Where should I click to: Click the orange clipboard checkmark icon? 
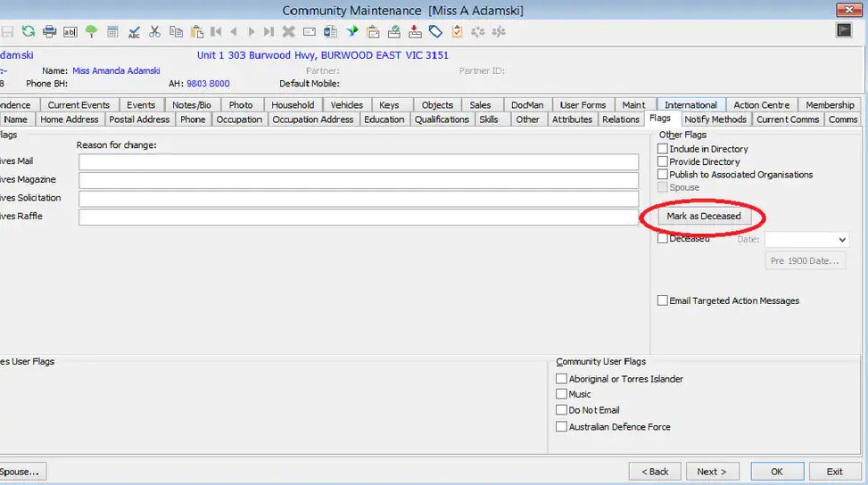458,31
